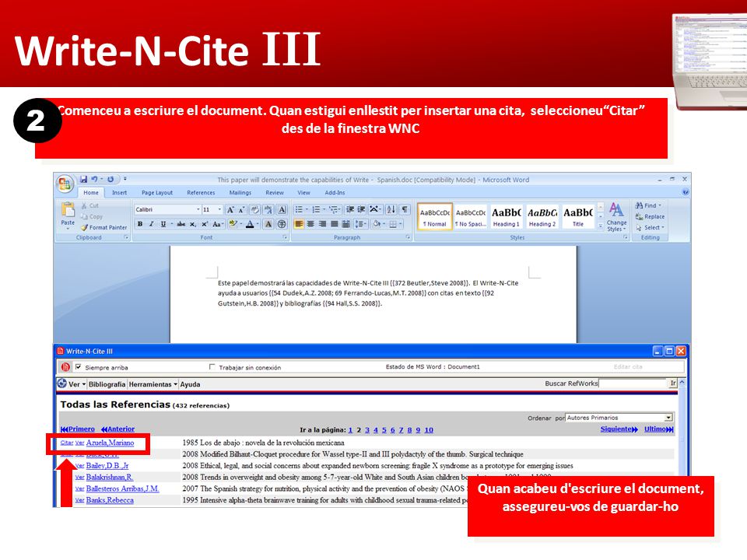Apply superscript formatting
The height and width of the screenshot is (560, 747).
click(205, 224)
